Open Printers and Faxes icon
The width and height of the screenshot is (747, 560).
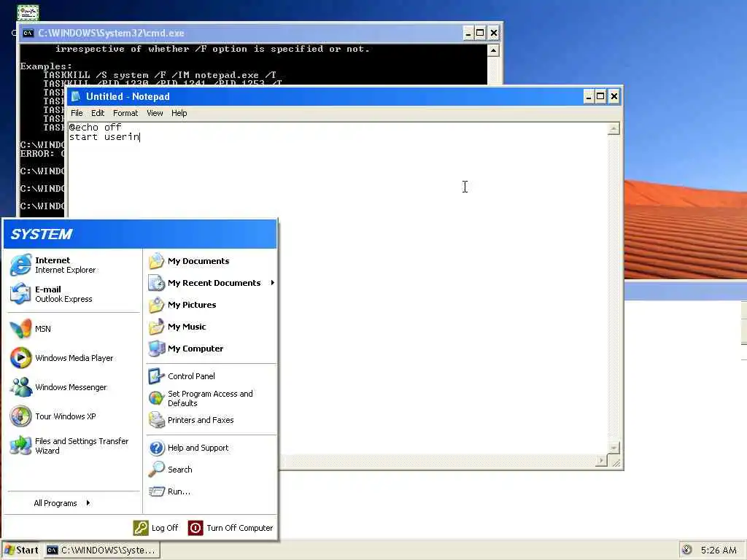click(x=156, y=420)
